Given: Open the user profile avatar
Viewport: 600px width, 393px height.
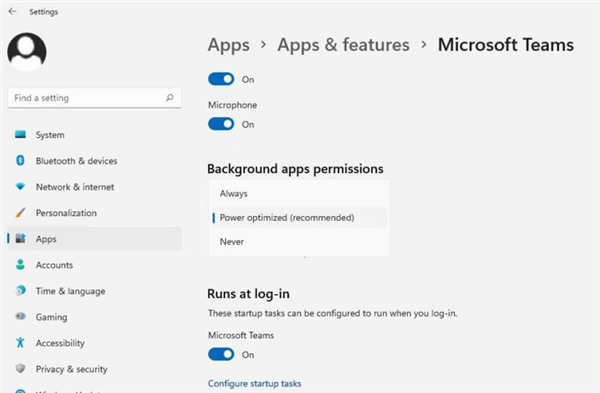Looking at the screenshot, I should (27, 52).
